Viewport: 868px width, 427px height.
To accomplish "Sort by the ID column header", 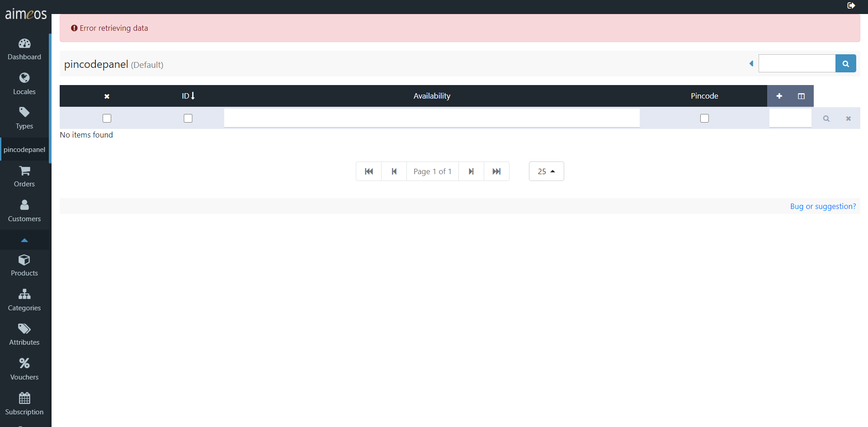I will 188,96.
